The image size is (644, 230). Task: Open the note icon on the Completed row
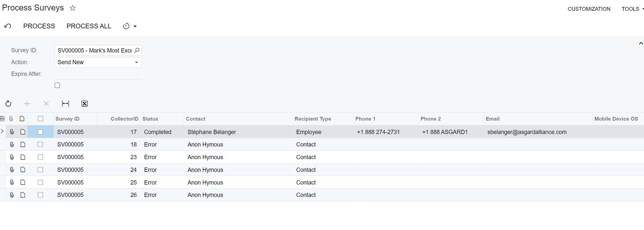click(x=23, y=132)
